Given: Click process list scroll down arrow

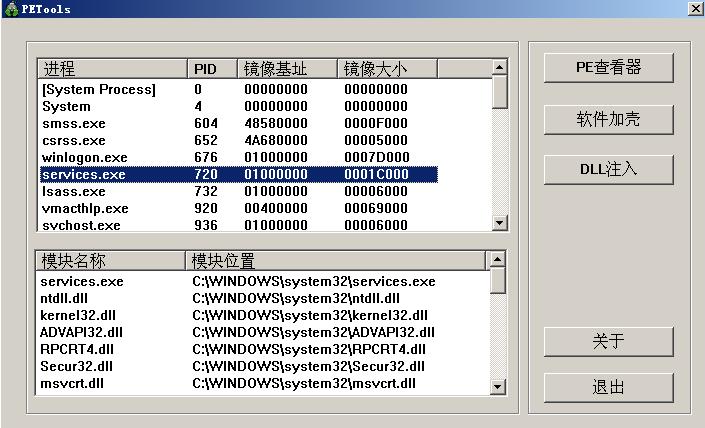Looking at the screenshot, I should [500, 223].
